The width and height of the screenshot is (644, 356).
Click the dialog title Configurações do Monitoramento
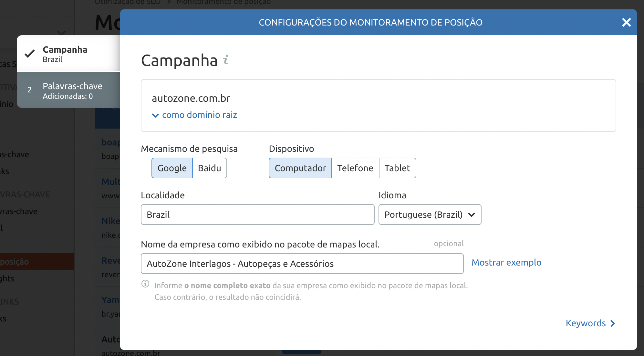pyautogui.click(x=371, y=22)
